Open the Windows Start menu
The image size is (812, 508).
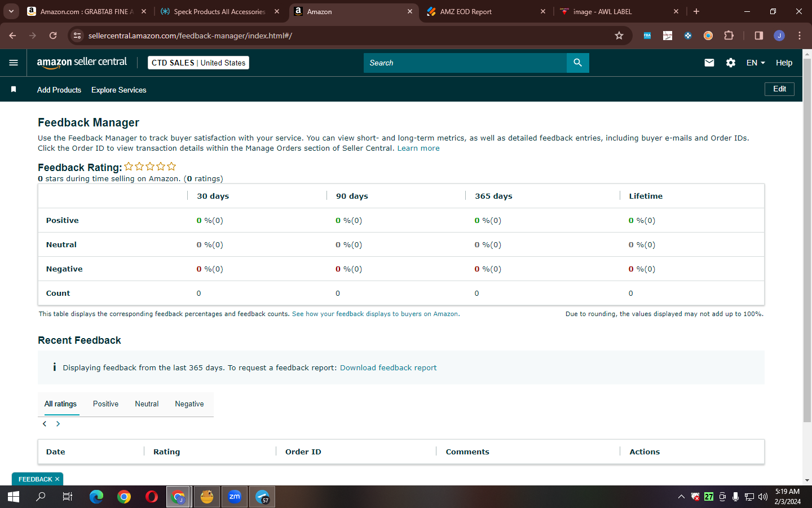click(x=14, y=497)
